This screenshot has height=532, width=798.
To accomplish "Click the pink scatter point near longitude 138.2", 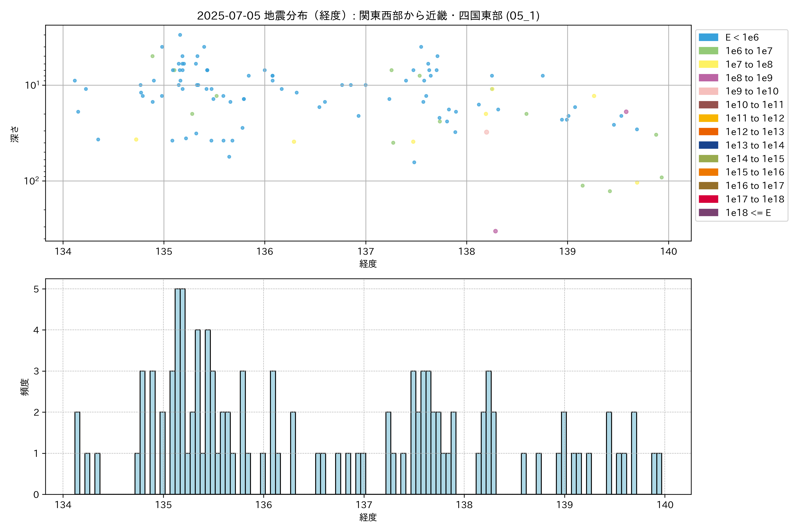I will (x=487, y=132).
